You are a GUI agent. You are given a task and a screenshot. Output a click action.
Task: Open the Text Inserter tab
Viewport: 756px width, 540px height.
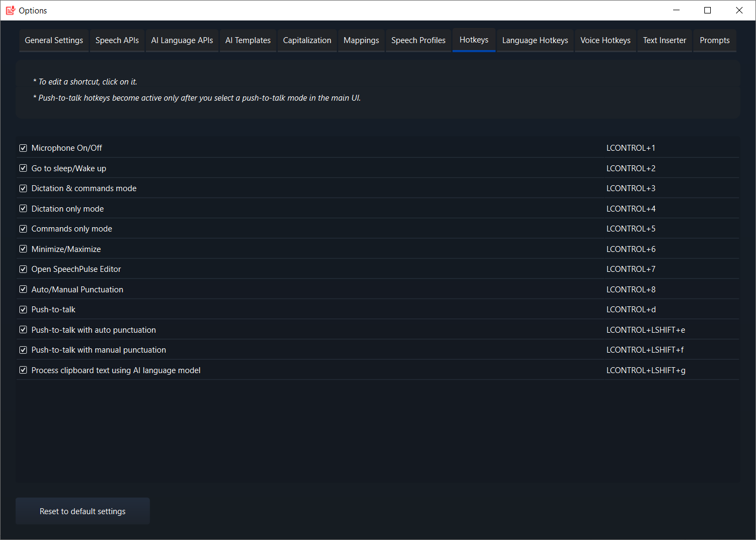tap(664, 40)
